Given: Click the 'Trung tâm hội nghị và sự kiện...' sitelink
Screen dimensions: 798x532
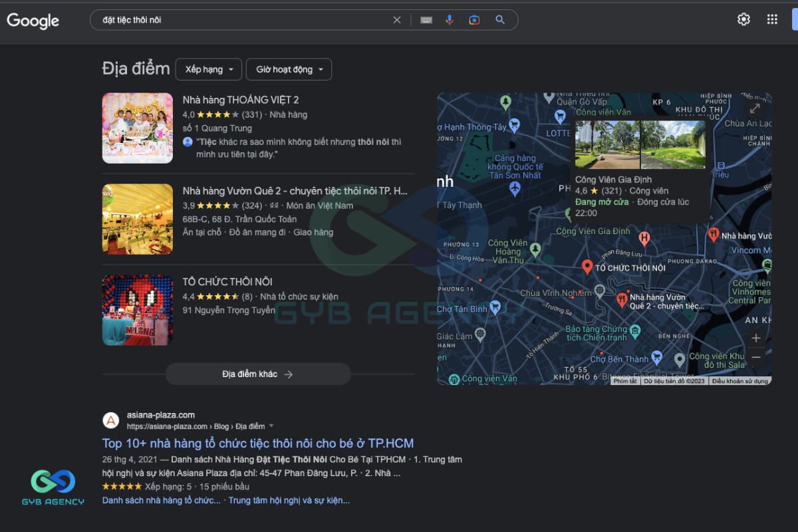Looking at the screenshot, I should click(x=289, y=500).
